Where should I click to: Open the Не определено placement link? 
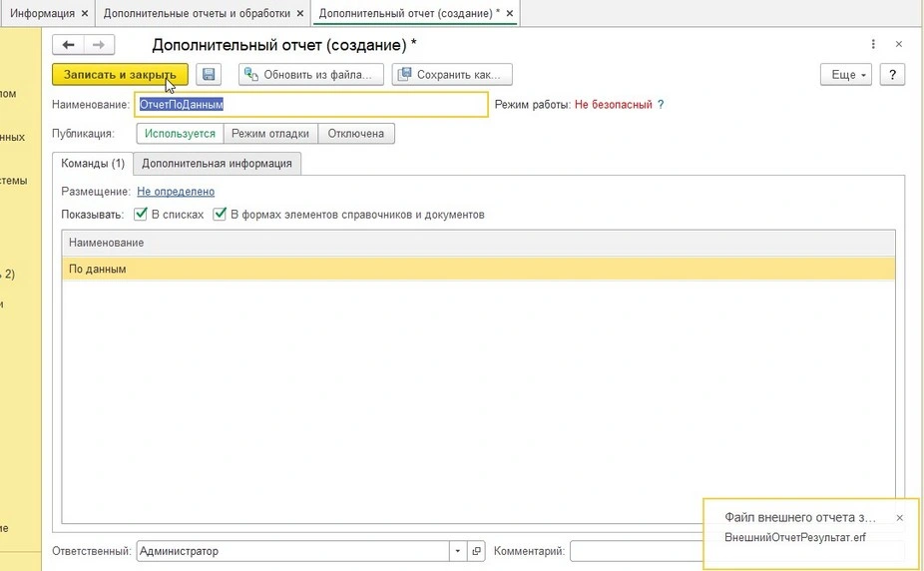tap(176, 192)
